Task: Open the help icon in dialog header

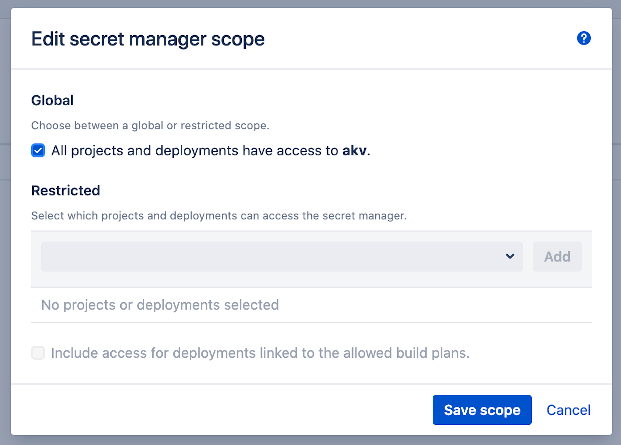Action: point(584,38)
